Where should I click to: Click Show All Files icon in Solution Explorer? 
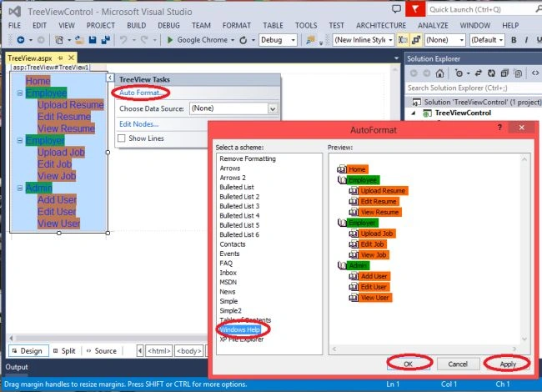coord(518,73)
